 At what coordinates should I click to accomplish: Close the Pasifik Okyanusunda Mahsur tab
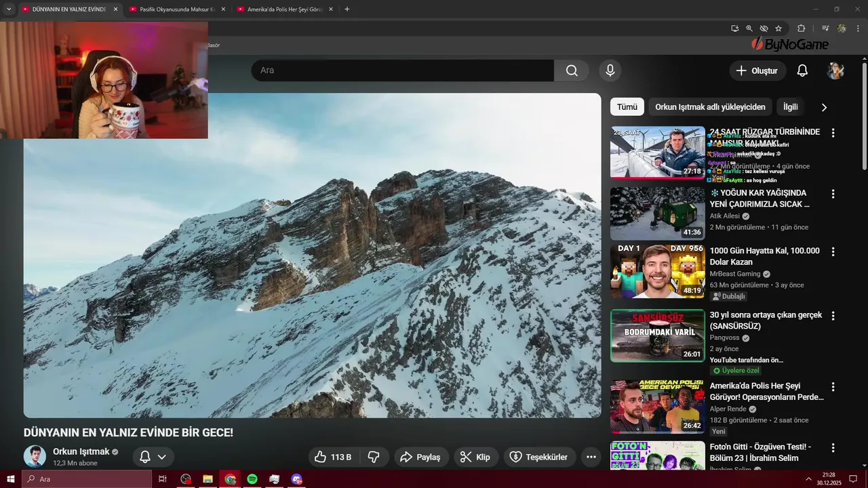tap(223, 9)
